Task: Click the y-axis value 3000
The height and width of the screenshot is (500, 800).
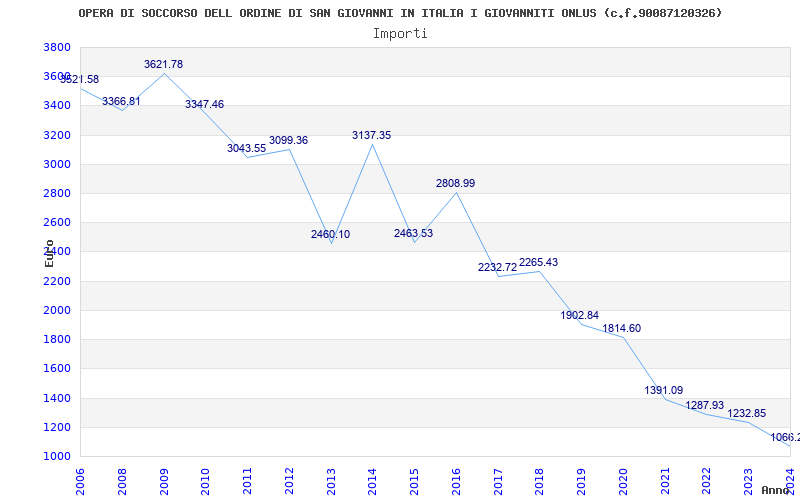Action: [x=57, y=164]
